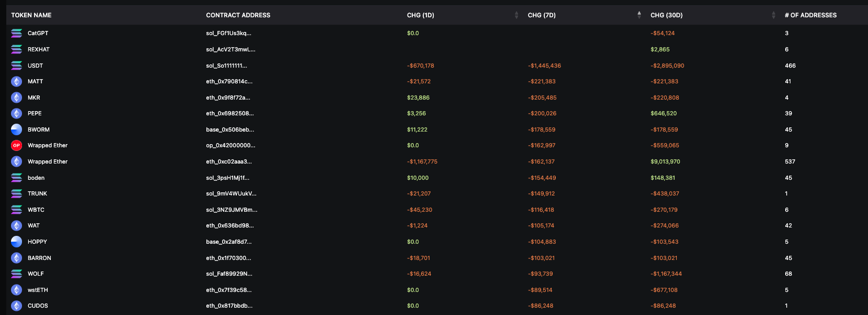Viewport: 868px width, 315px height.
Task: Click the $646,520 value in PEPE row
Action: click(664, 113)
